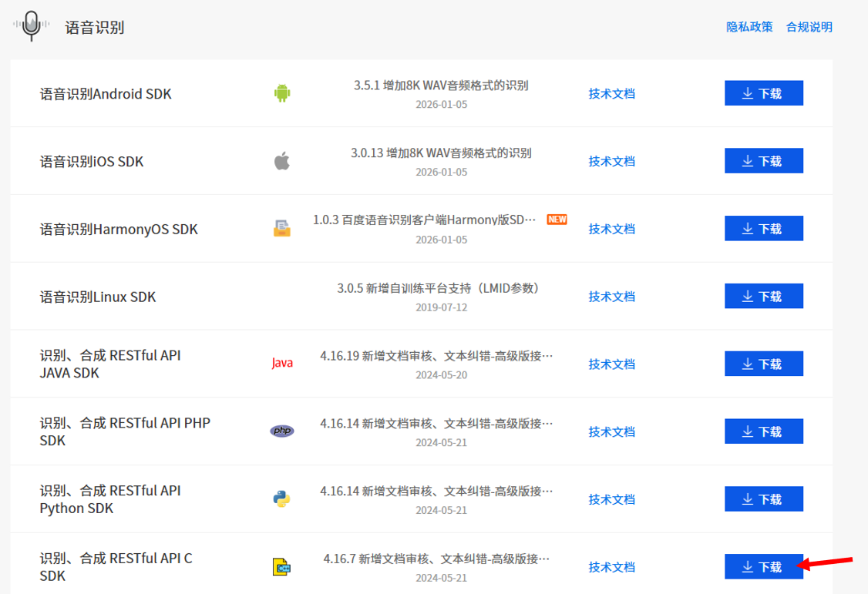The width and height of the screenshot is (868, 594).
Task: Select the 语音识别iOS SDK name
Action: coord(91,162)
